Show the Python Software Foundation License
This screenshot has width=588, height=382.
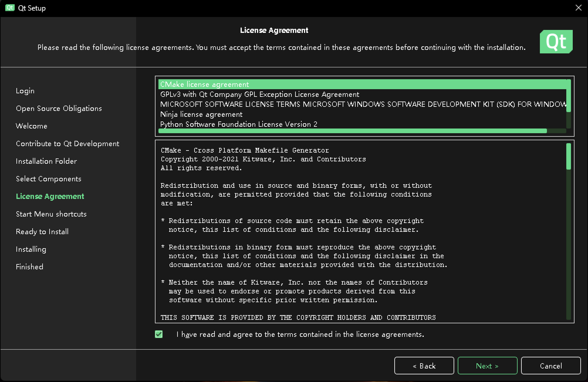point(239,124)
